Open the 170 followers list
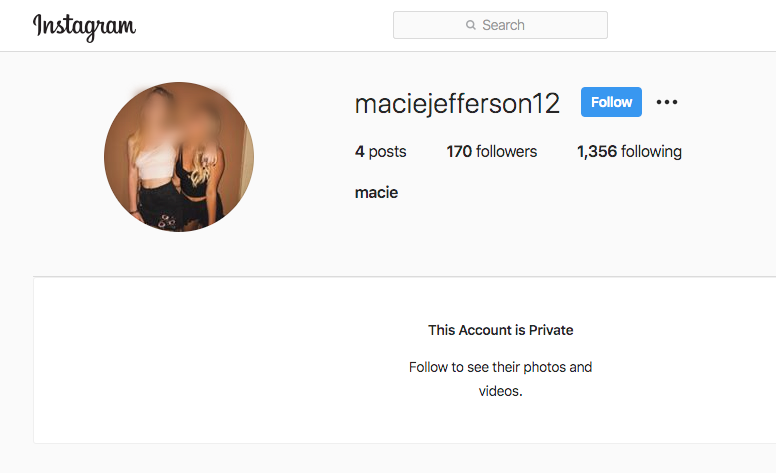 pyautogui.click(x=491, y=151)
